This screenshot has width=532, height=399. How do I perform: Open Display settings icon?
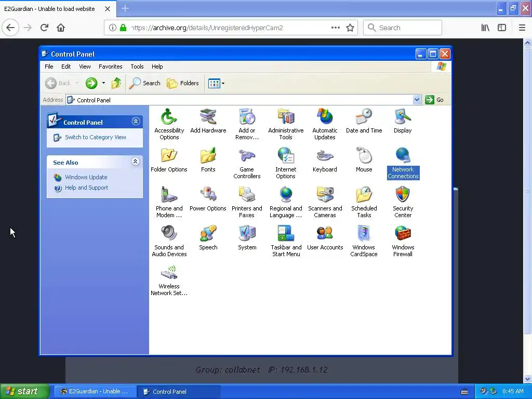pos(403,121)
